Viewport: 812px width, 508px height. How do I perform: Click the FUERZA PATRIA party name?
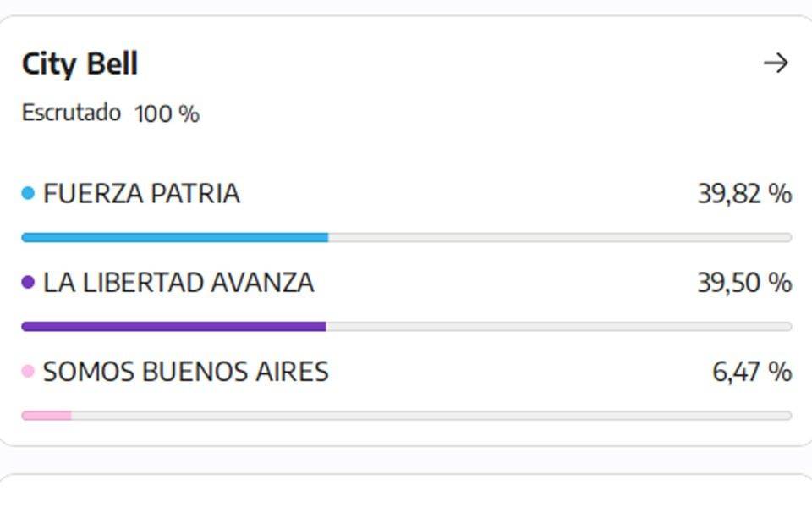pos(141,194)
